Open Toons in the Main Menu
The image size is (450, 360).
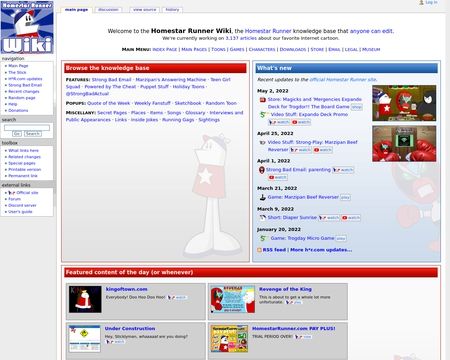[218, 49]
